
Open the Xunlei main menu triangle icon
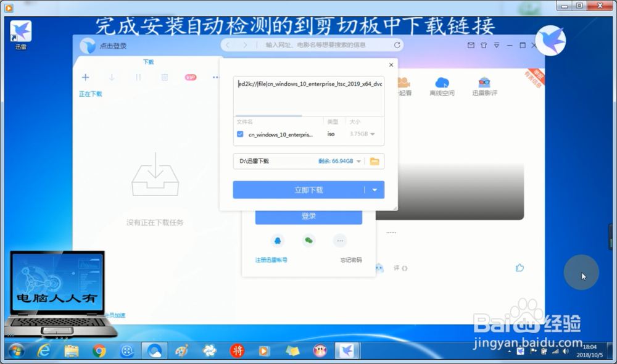pos(497,45)
